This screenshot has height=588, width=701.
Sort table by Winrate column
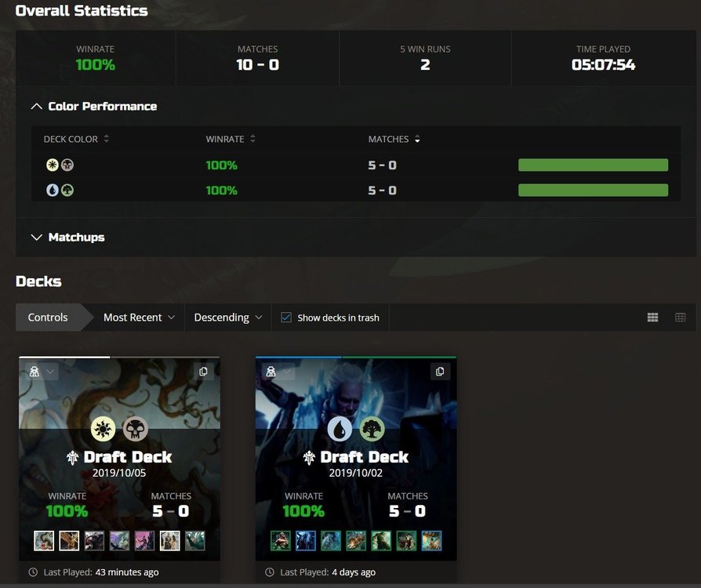point(231,139)
